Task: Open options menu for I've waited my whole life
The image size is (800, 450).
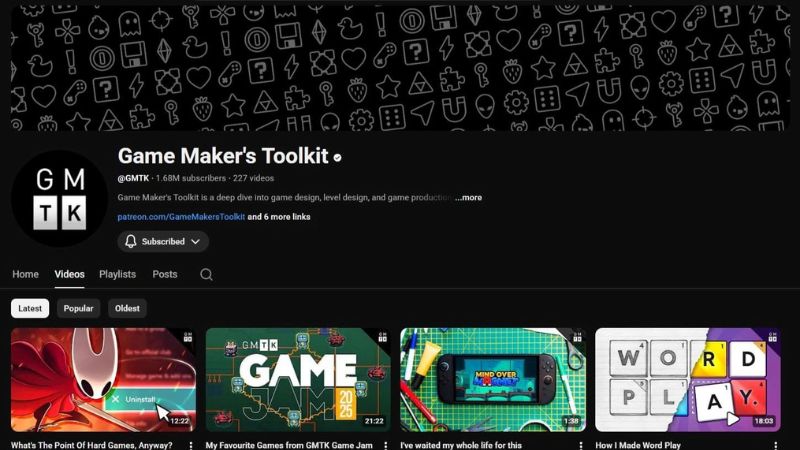Action: 581,445
